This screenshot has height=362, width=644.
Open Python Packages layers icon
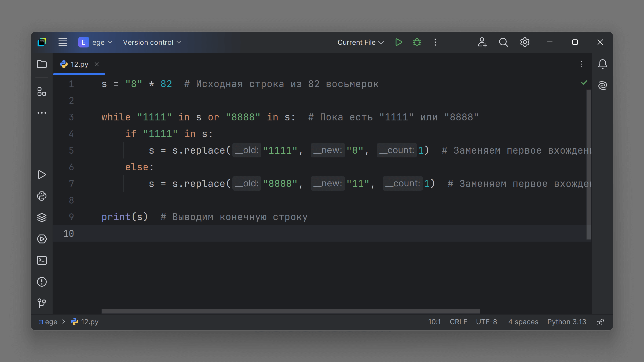point(42,217)
